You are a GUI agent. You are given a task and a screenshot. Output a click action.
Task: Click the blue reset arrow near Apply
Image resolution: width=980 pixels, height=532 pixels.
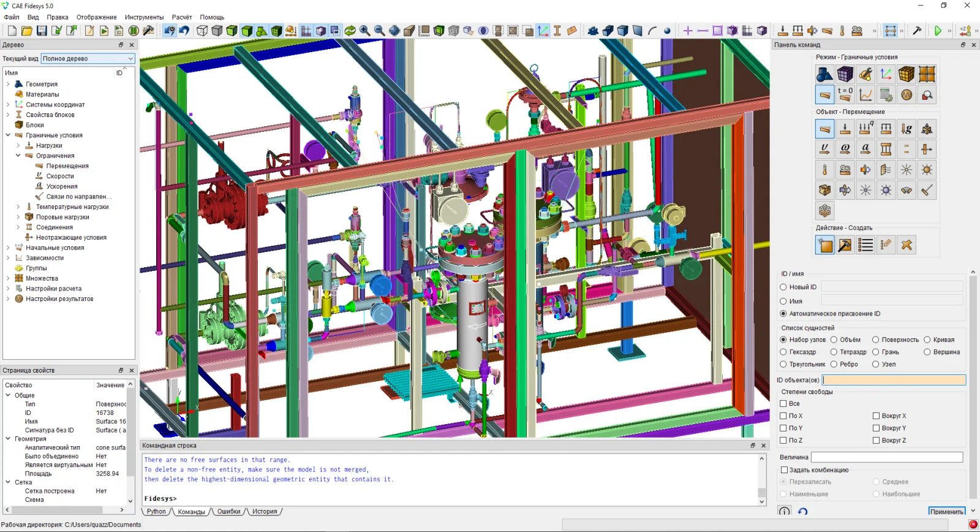pos(803,511)
